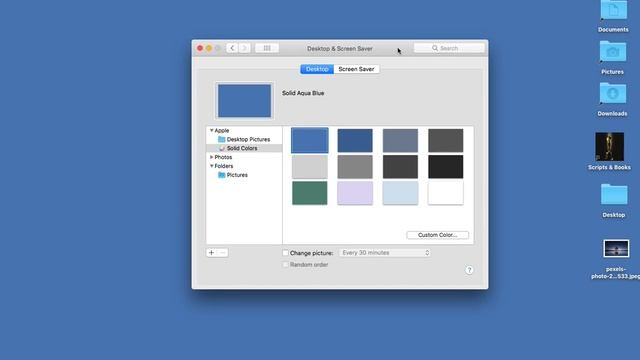The image size is (640, 360).
Task: Open the Desktop folder icon on desktop
Action: (x=613, y=195)
